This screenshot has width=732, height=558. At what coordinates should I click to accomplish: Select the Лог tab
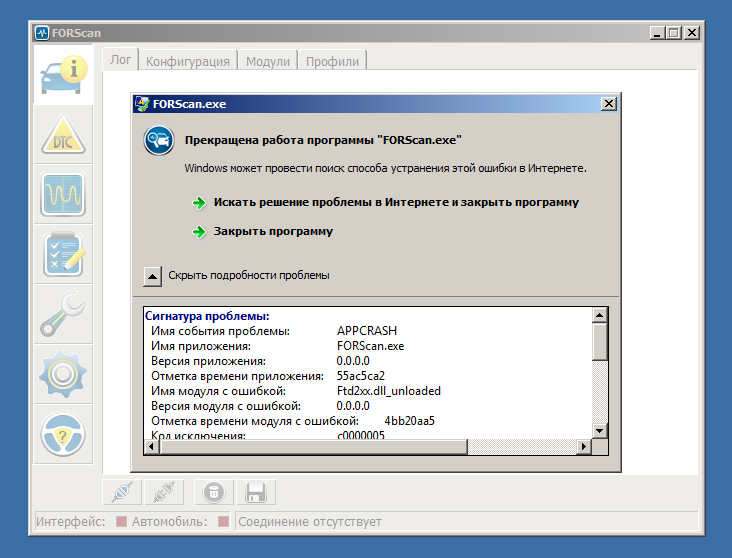click(120, 60)
